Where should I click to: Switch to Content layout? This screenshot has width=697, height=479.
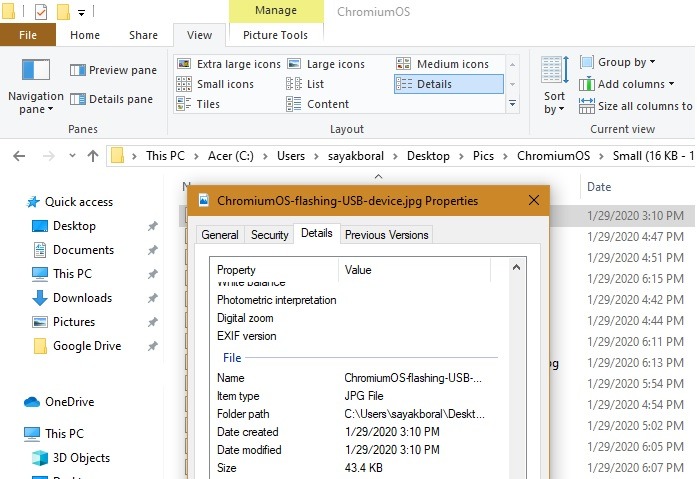point(317,104)
